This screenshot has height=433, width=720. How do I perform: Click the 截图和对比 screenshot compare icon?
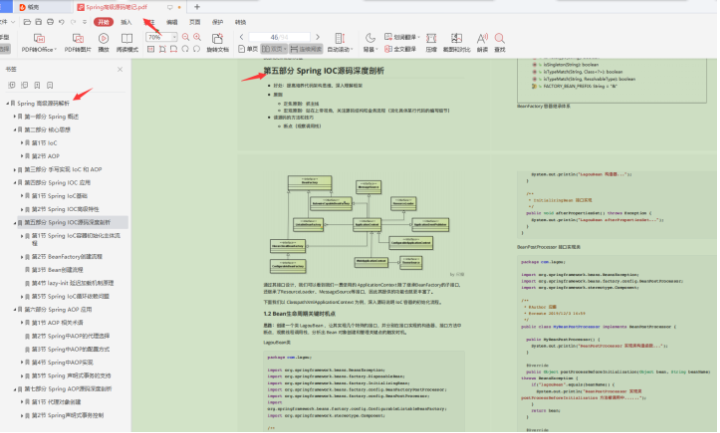456,39
